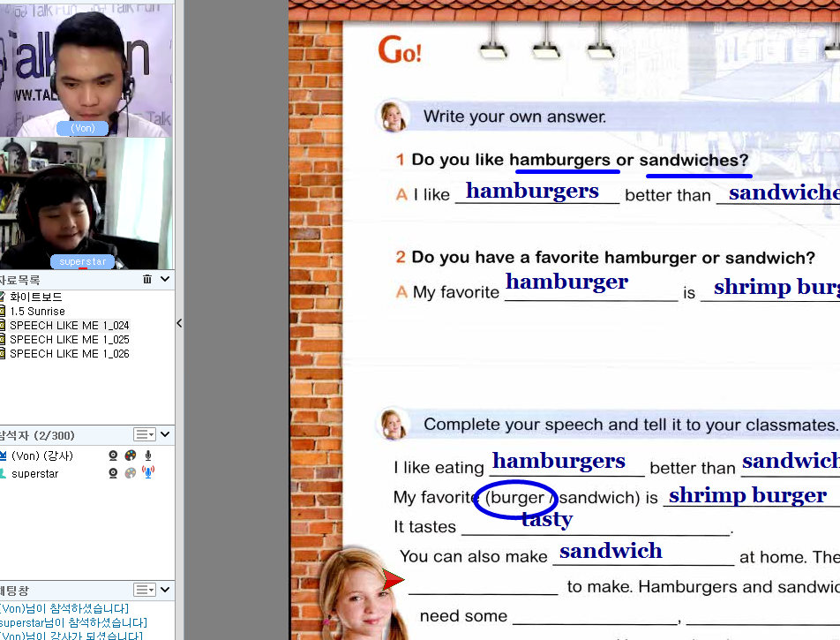Collapse the left sidebar with arrow handle
This screenshot has height=640, width=840.
(179, 323)
